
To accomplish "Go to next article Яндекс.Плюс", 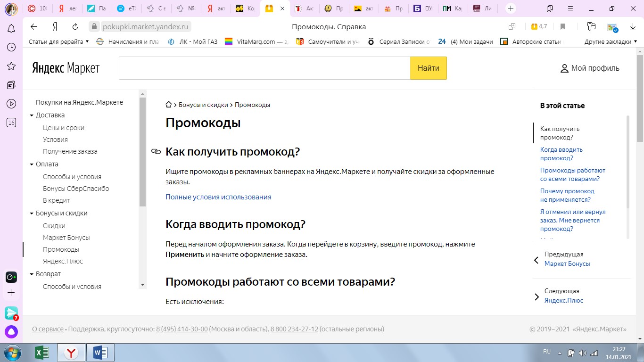I will click(564, 300).
